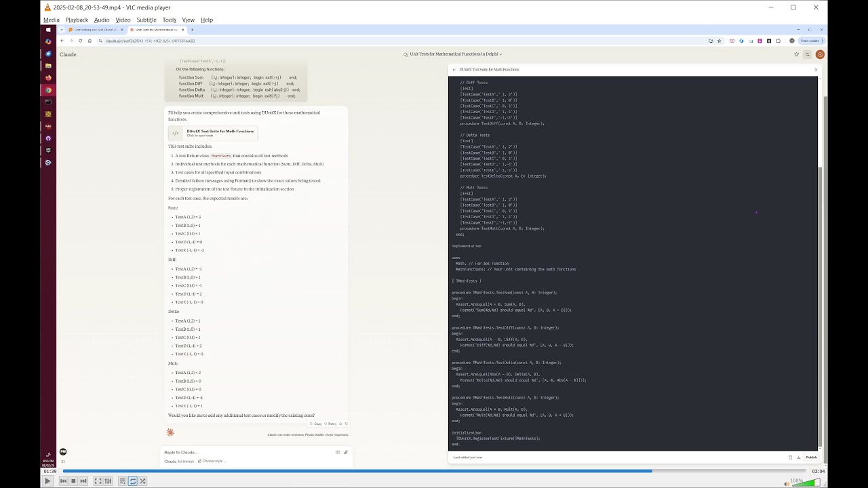
Task: Show the VLC playlist
Action: [123, 481]
